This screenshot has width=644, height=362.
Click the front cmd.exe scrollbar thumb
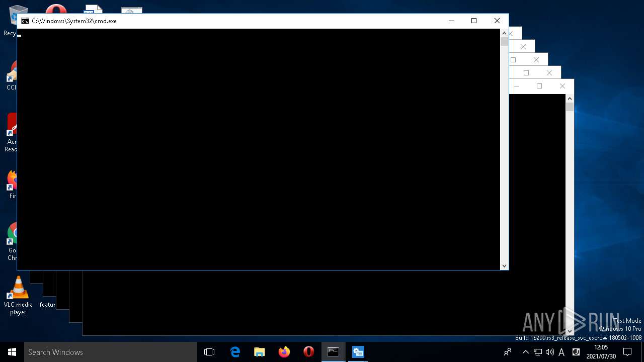coord(504,42)
